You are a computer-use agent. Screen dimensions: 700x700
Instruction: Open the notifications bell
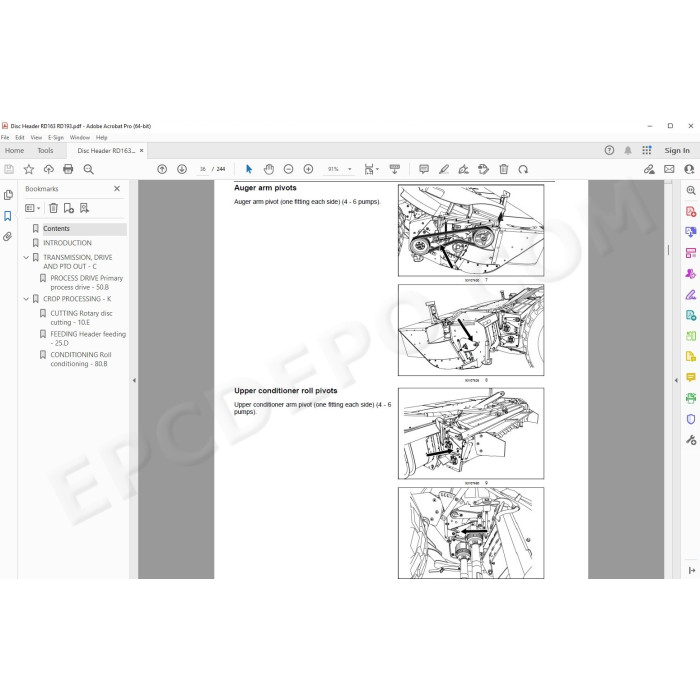tap(628, 150)
